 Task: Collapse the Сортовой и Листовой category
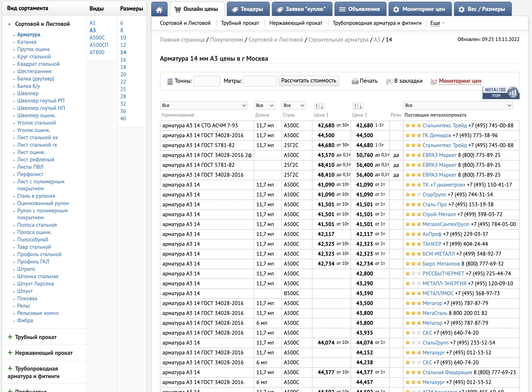coord(42,24)
